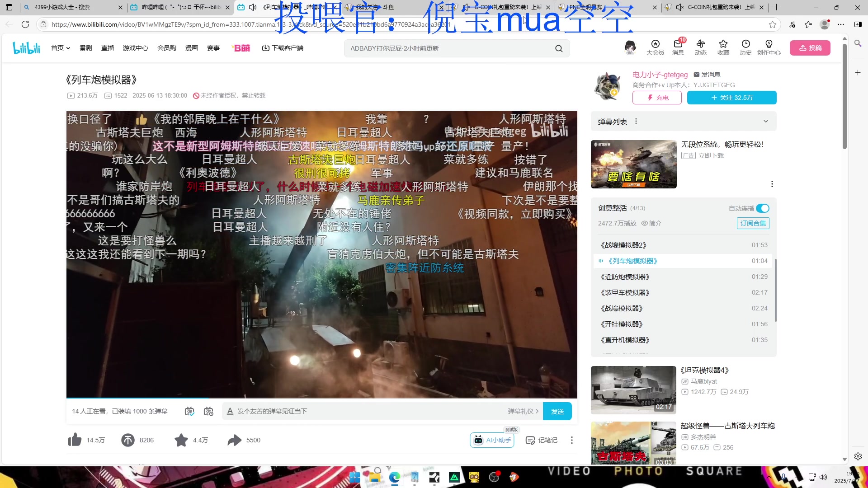
Task: Toggle 自动连播 autoplay switch
Action: click(x=763, y=208)
